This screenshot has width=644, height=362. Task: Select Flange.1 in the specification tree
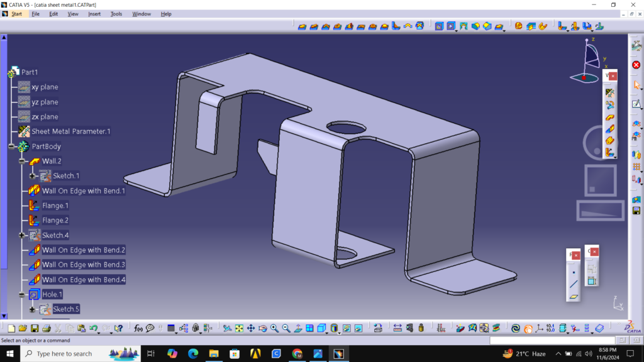point(55,206)
